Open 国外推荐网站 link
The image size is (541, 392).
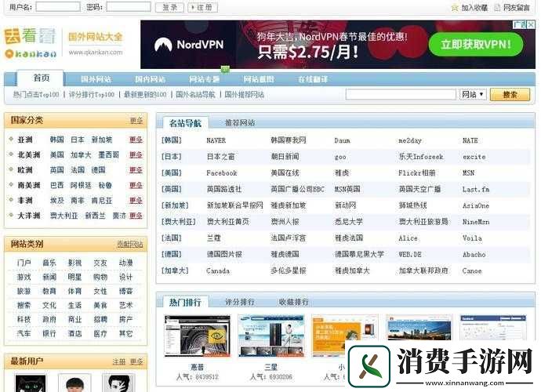click(x=245, y=94)
